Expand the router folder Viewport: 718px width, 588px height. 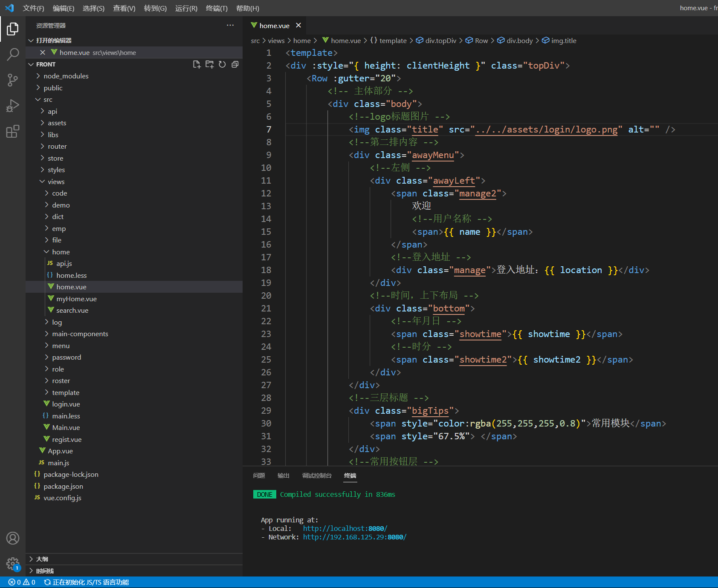coord(57,146)
